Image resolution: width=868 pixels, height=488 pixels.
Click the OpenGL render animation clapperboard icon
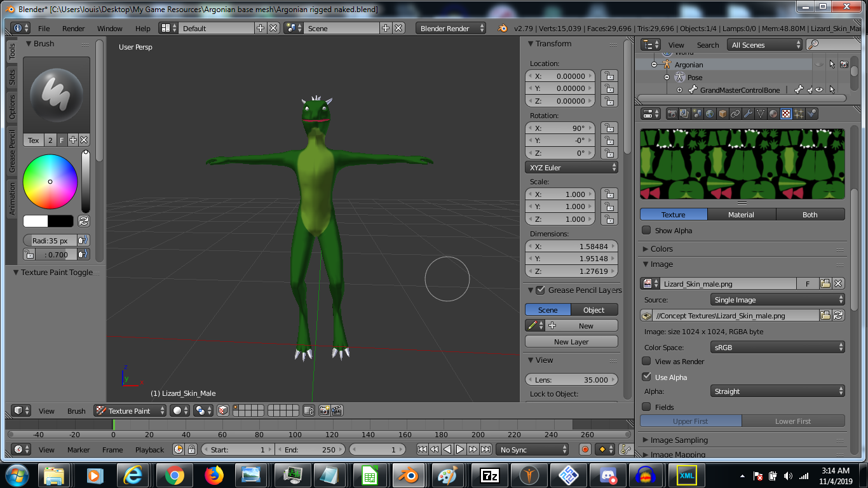(337, 410)
